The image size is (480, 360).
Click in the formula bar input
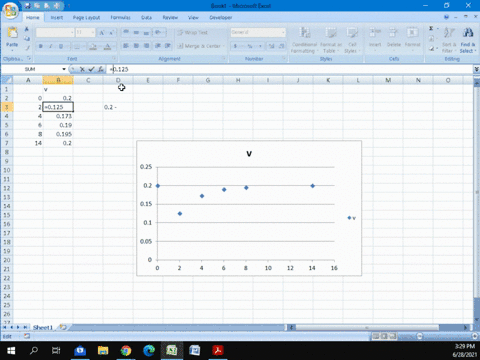(290, 69)
